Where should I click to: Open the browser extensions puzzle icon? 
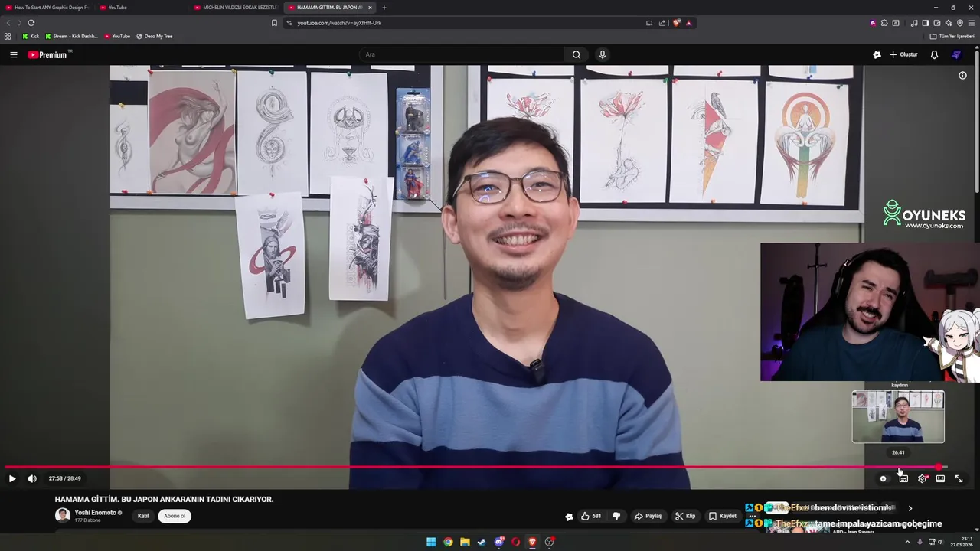[884, 23]
